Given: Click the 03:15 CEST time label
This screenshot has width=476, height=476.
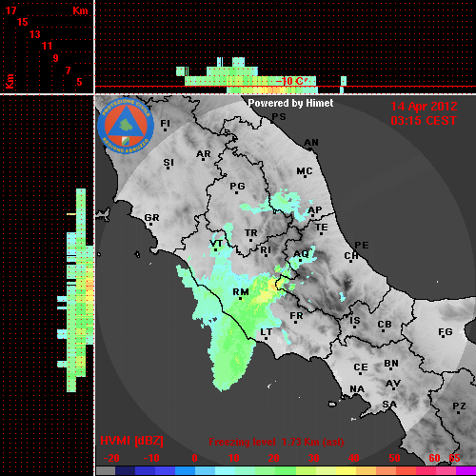Looking at the screenshot, I should [424, 121].
